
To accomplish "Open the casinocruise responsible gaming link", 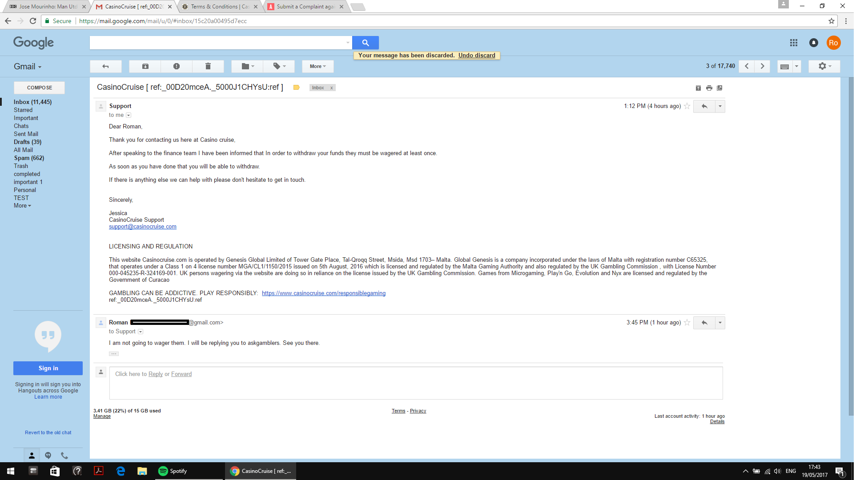I will click(324, 293).
